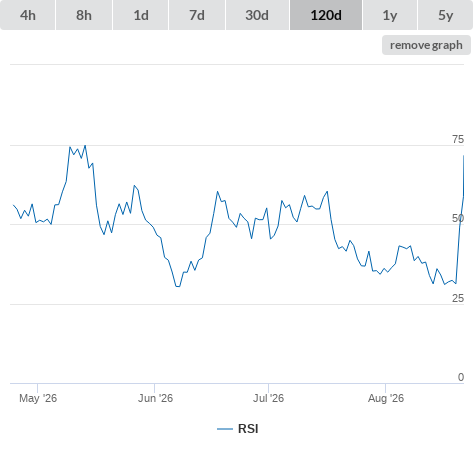Screen dimensions: 474x455
Task: Click the remove graph button
Action: 426,45
